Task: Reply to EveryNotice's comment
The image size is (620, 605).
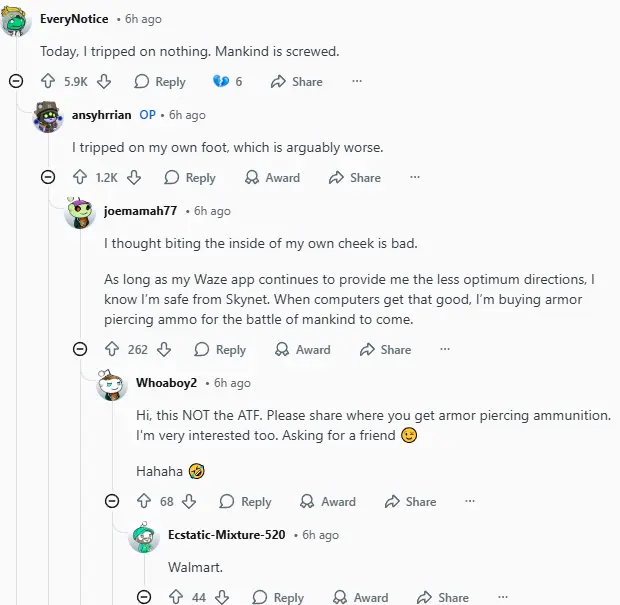Action: tap(160, 82)
